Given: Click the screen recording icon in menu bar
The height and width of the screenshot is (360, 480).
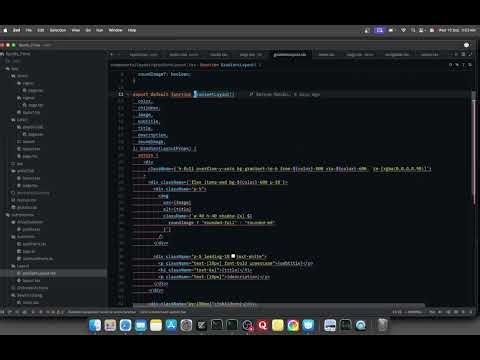Looking at the screenshot, I should (379, 30).
